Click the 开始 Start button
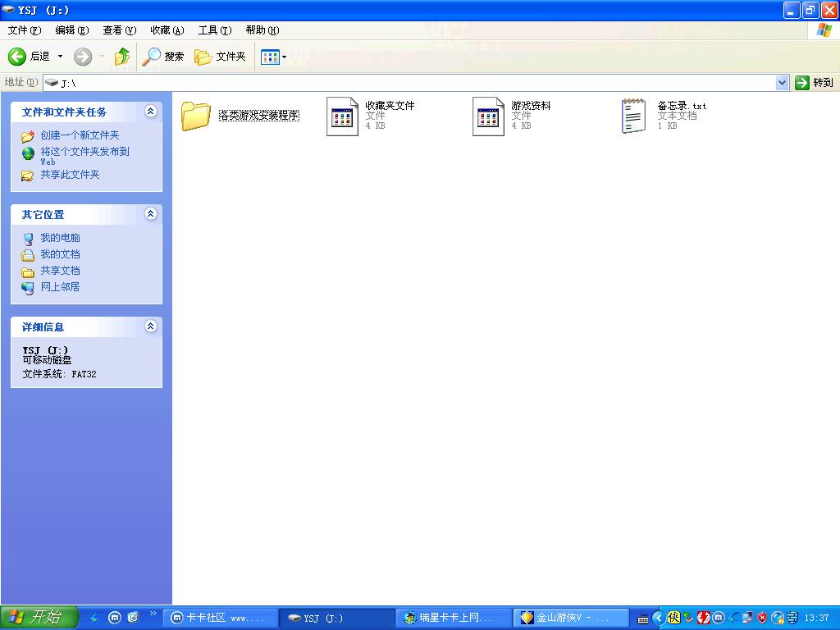 pyautogui.click(x=39, y=617)
